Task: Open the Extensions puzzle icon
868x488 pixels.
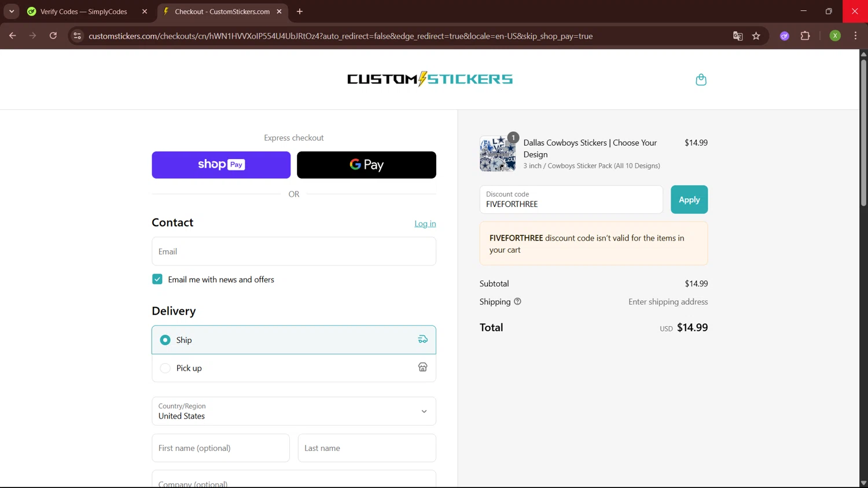Action: pyautogui.click(x=805, y=36)
